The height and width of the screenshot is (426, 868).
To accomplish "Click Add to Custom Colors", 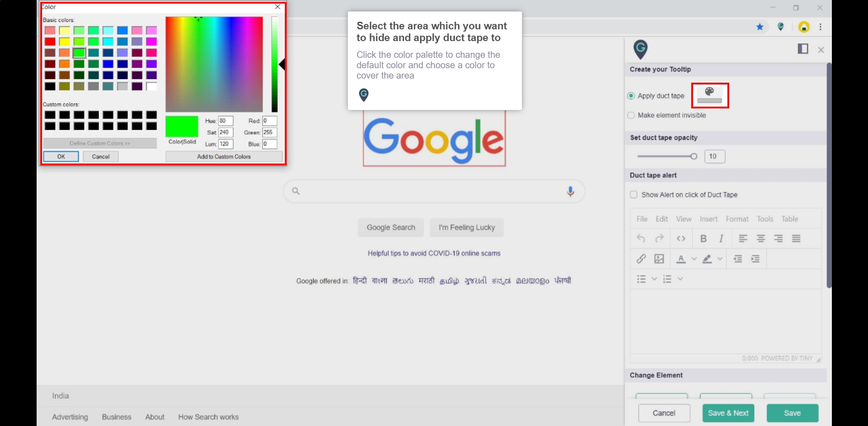I will coord(224,156).
